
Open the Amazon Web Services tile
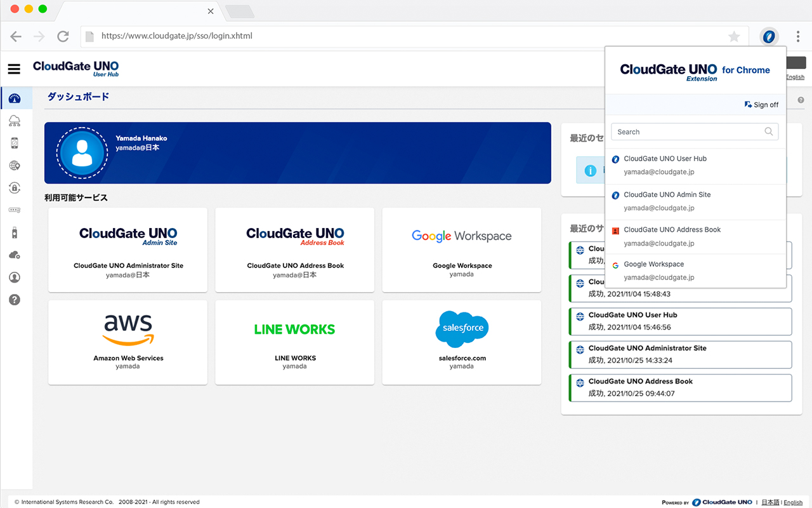pyautogui.click(x=127, y=342)
